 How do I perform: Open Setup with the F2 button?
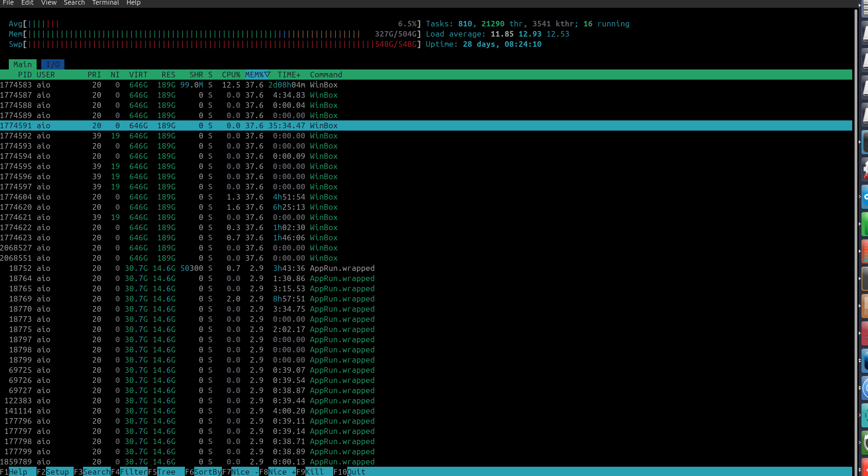[55, 471]
